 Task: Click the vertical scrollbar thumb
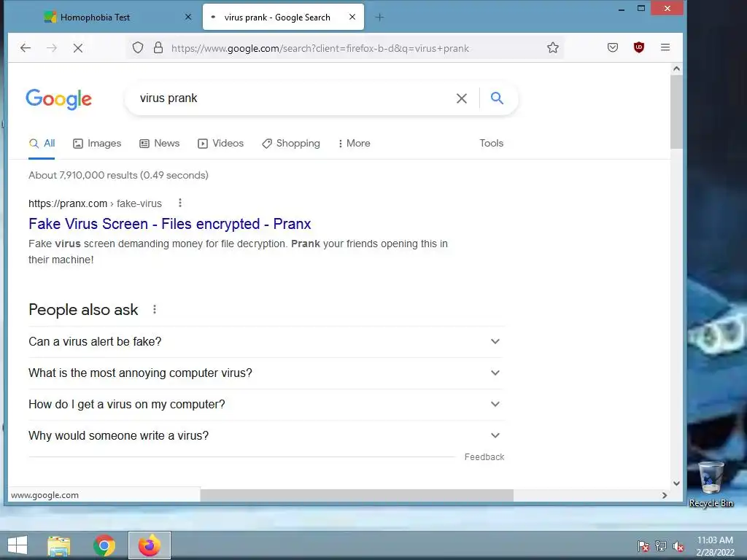pos(676,112)
